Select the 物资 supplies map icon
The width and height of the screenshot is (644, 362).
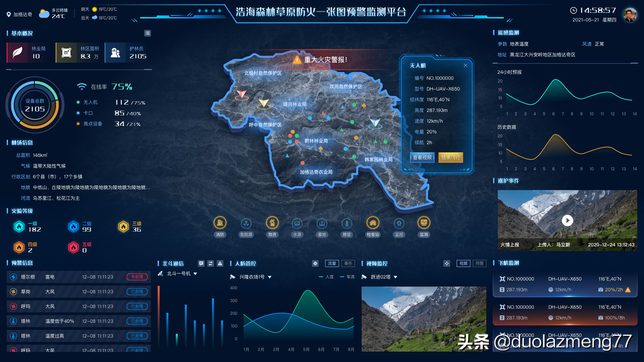pyautogui.click(x=272, y=223)
